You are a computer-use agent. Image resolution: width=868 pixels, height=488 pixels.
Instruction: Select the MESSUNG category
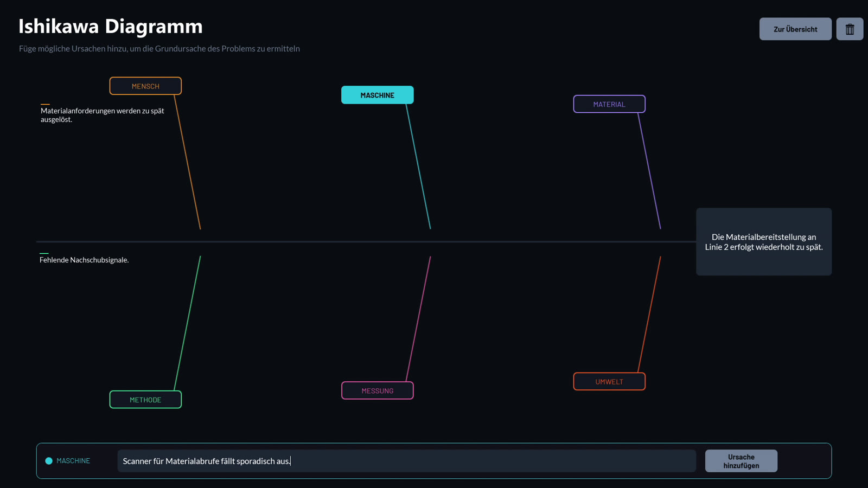(378, 390)
